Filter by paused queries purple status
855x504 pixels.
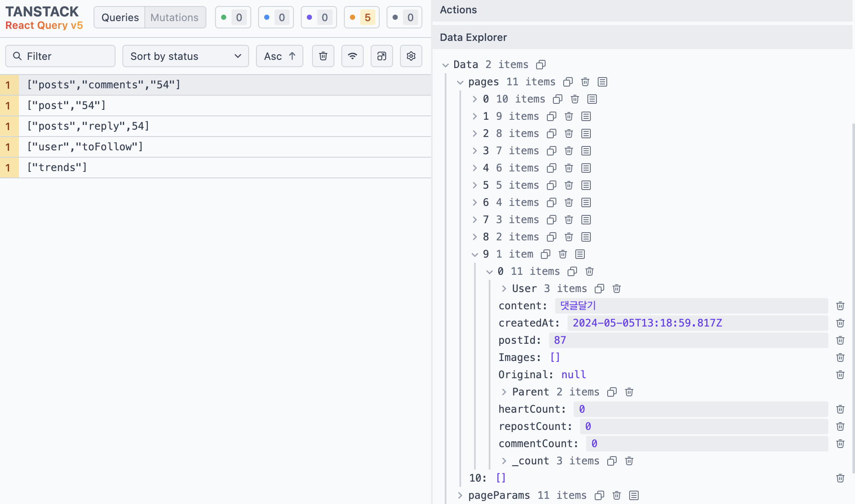[319, 18]
